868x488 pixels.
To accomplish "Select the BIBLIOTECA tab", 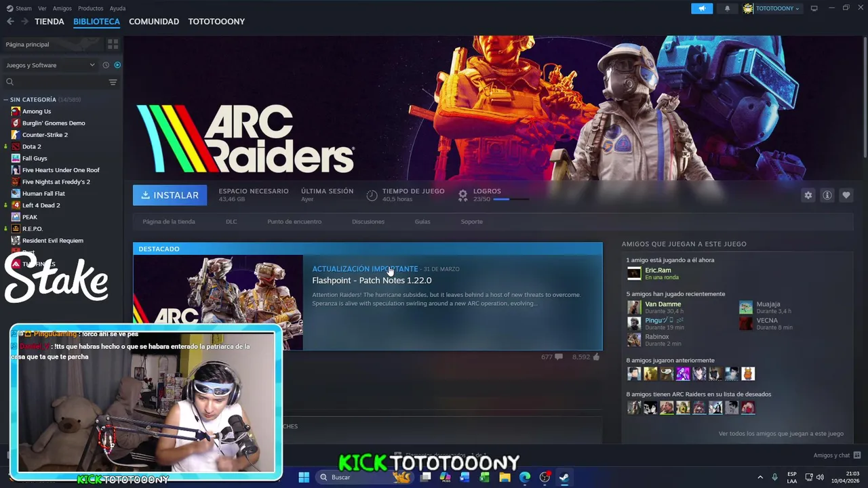I will pos(96,22).
